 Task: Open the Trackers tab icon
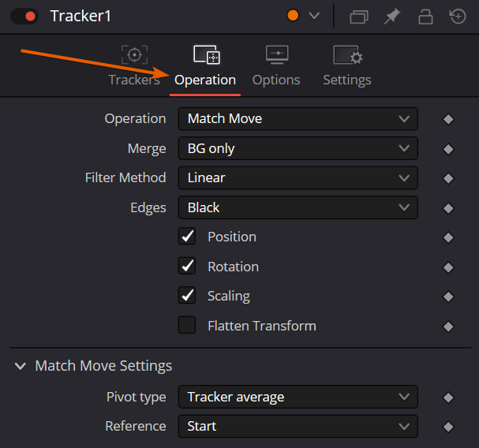tap(134, 55)
